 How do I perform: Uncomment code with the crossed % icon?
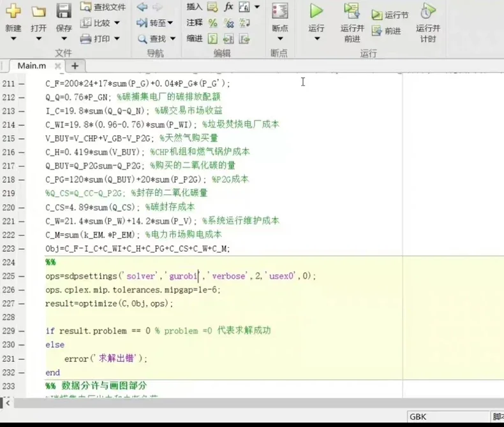pyautogui.click(x=228, y=23)
